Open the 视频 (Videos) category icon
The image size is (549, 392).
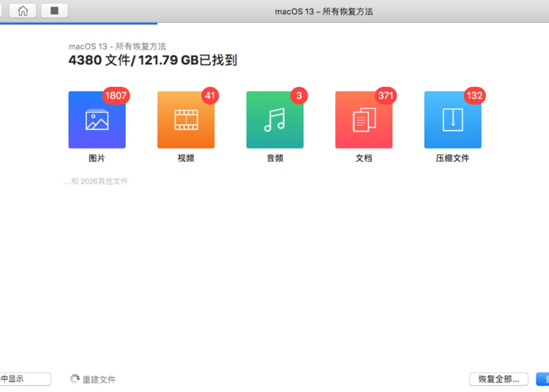pos(185,120)
